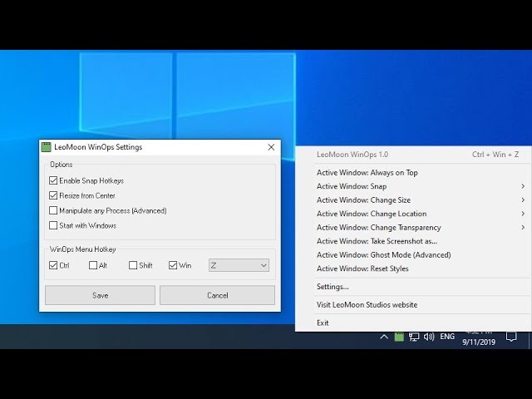Click the LeoMoon WinOps Settings title text
532x399 pixels.
click(x=98, y=147)
